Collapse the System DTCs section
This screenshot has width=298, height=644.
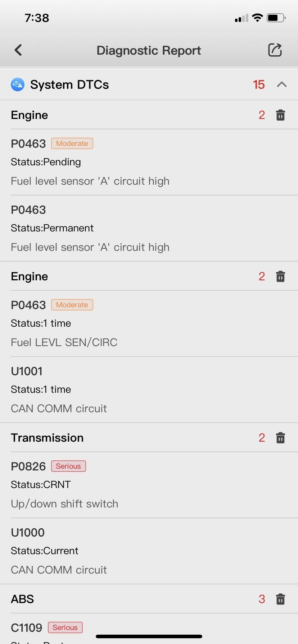pos(282,85)
